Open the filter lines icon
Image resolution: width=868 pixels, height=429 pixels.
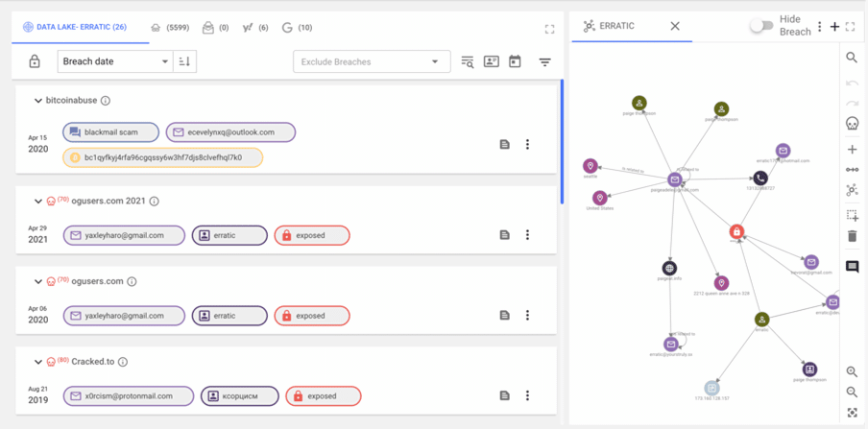(x=545, y=62)
